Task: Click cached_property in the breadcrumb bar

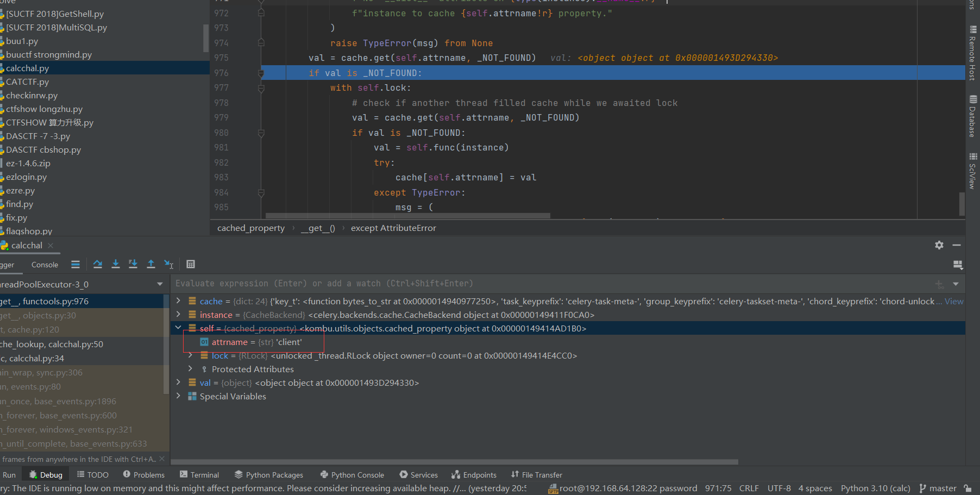Action: pyautogui.click(x=251, y=228)
